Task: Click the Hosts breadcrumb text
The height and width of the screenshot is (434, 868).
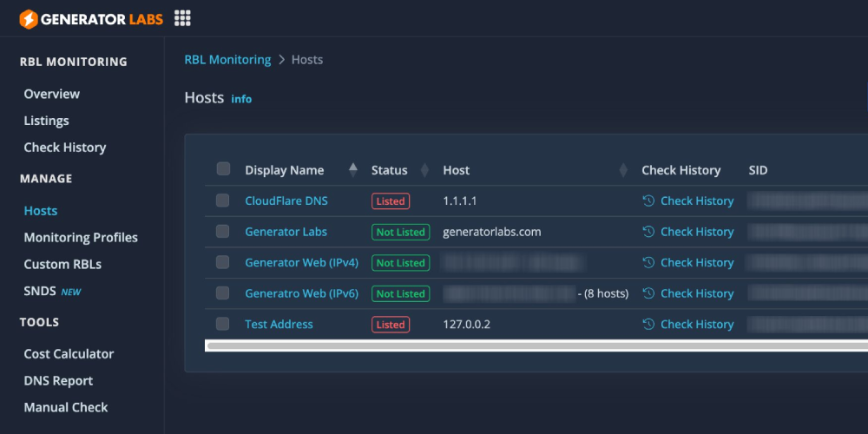Action: coord(307,60)
